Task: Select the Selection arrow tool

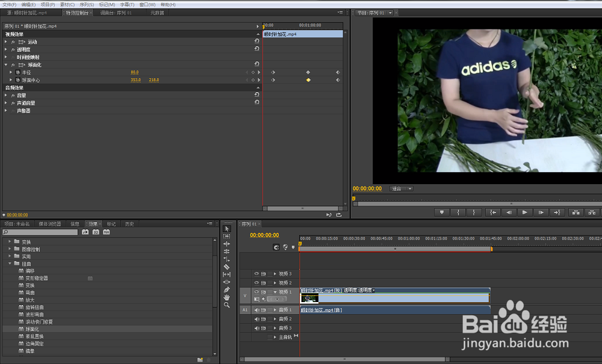Action: tap(226, 229)
